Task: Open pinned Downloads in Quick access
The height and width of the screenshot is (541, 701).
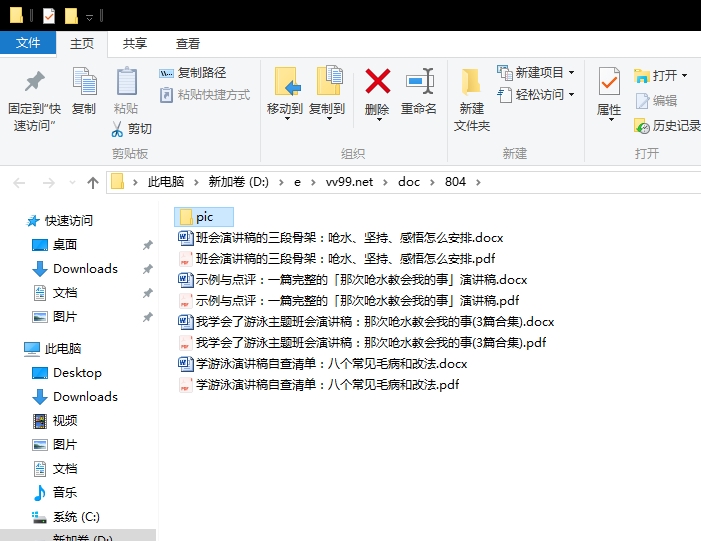Action: [75, 269]
